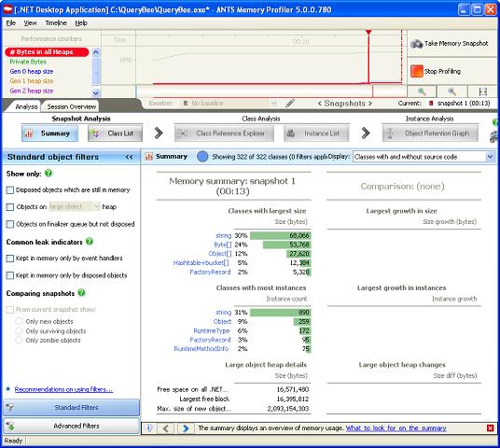Select Only surviving objects radio
This screenshot has height=448, width=500.
(x=19, y=331)
